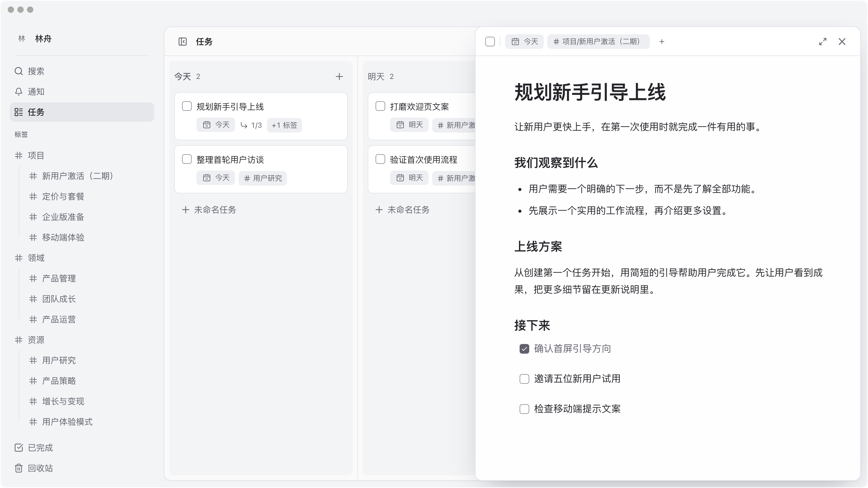
Task: Open the search icon in sidebar
Action: pos(18,71)
